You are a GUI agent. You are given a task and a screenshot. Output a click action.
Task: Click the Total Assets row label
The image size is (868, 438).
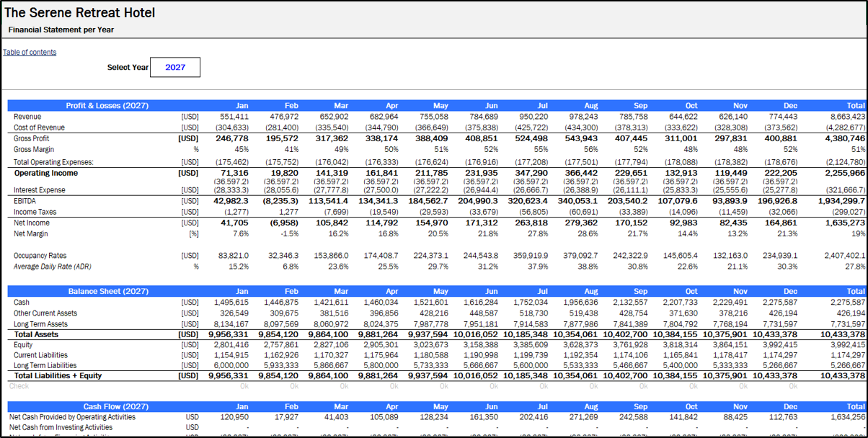pyautogui.click(x=35, y=334)
